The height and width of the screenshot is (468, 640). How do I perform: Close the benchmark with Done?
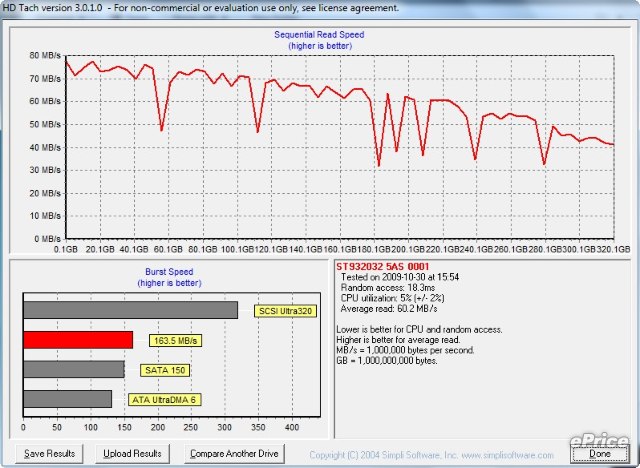tap(599, 453)
